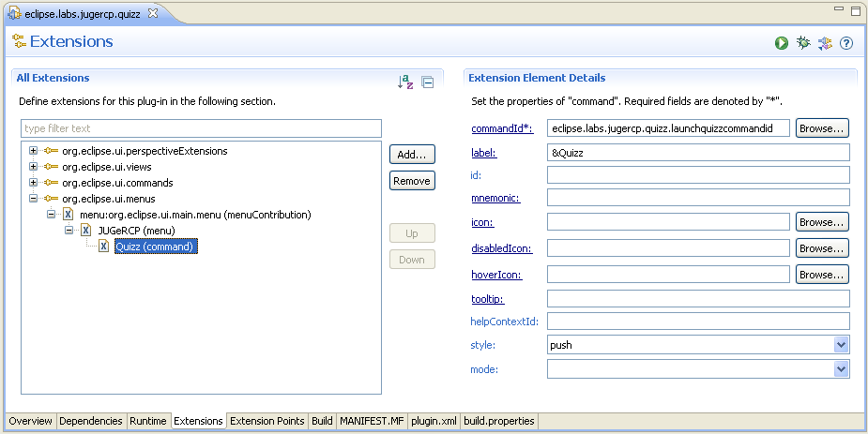The height and width of the screenshot is (434, 868).
Task: Click the Quizz command element icon
Action: click(103, 247)
